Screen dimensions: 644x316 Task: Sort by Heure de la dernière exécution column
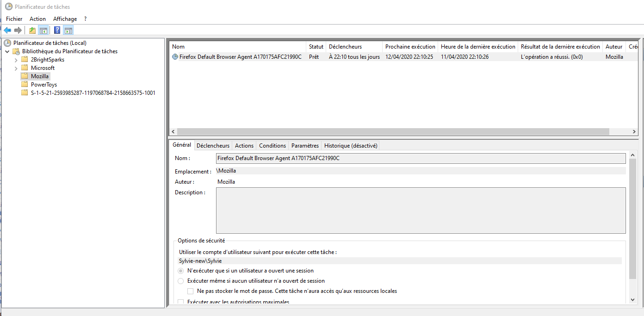tap(478, 47)
